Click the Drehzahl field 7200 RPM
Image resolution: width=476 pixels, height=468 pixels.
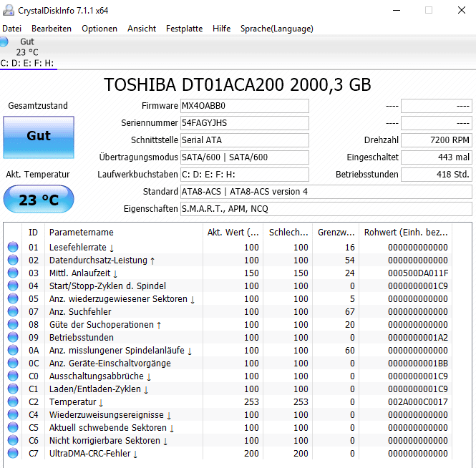click(x=437, y=140)
